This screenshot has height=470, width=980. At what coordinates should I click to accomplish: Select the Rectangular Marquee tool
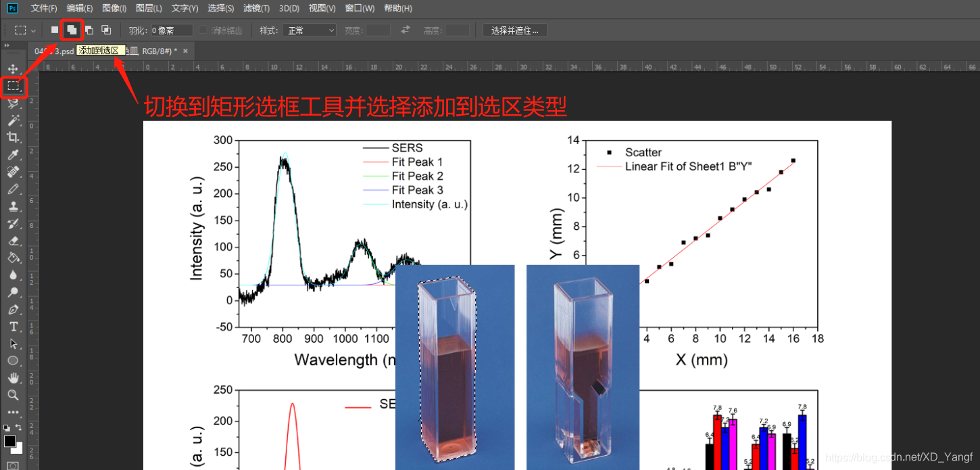(x=13, y=86)
